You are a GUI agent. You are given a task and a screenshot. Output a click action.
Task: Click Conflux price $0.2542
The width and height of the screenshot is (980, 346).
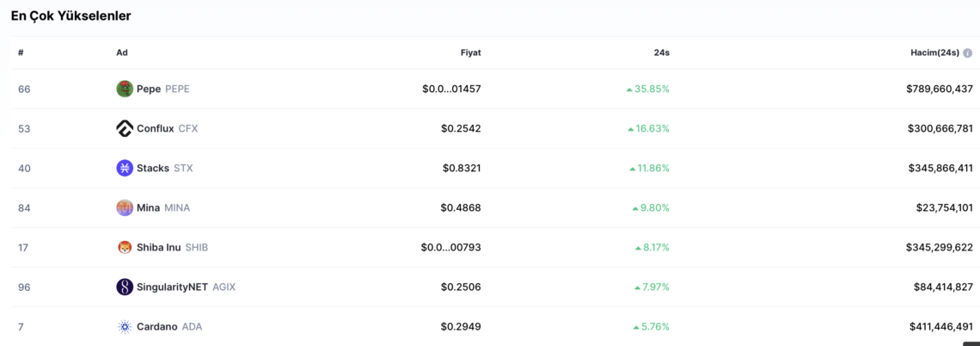pos(462,128)
